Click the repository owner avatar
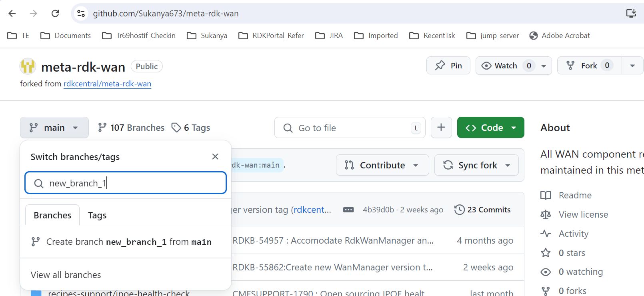644x296 pixels. [x=28, y=66]
